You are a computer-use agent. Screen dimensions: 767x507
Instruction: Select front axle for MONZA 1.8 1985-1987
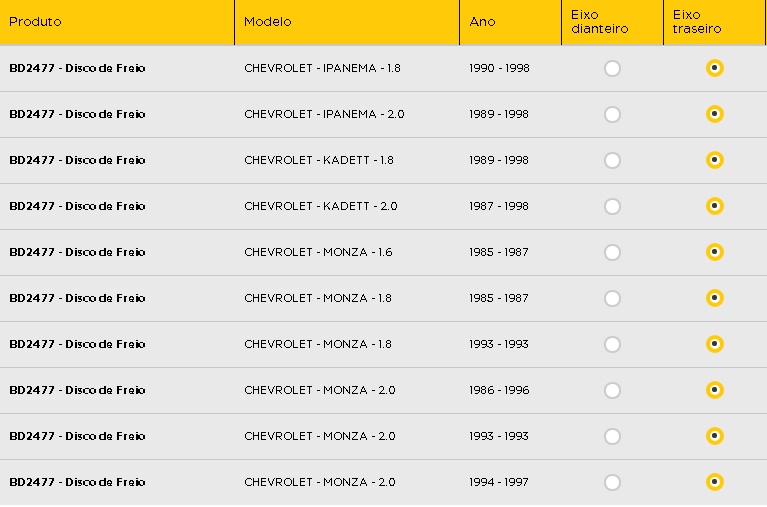(612, 299)
